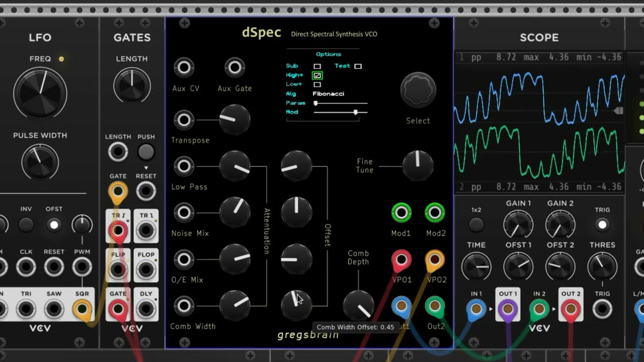
Task: Click the Low Pass input jack
Action: click(x=184, y=166)
